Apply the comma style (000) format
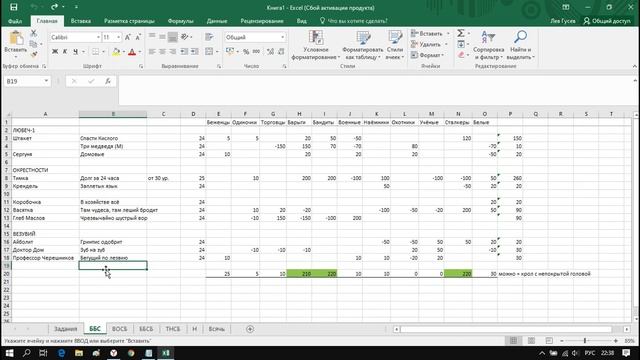The image size is (640, 360). (x=256, y=51)
